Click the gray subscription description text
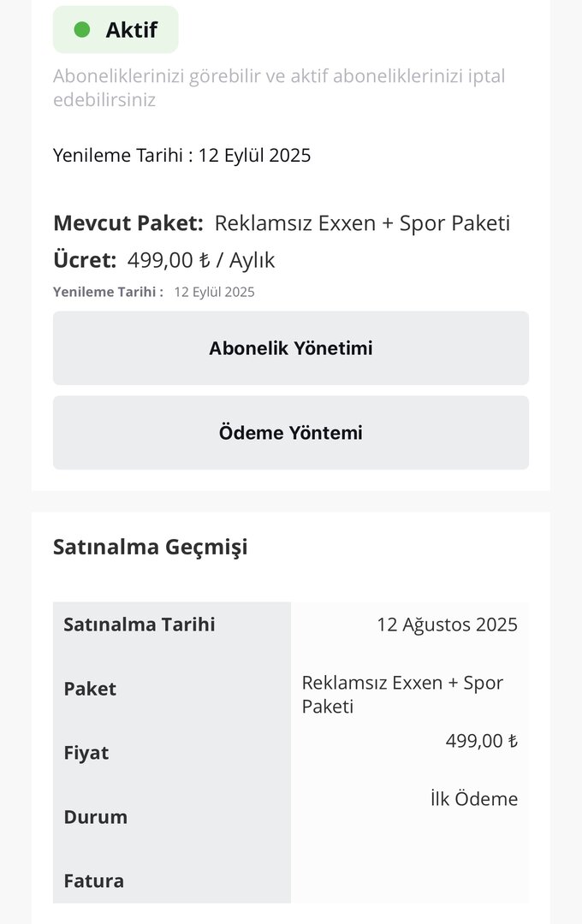Screen dimensions: 582x924 click(279, 87)
